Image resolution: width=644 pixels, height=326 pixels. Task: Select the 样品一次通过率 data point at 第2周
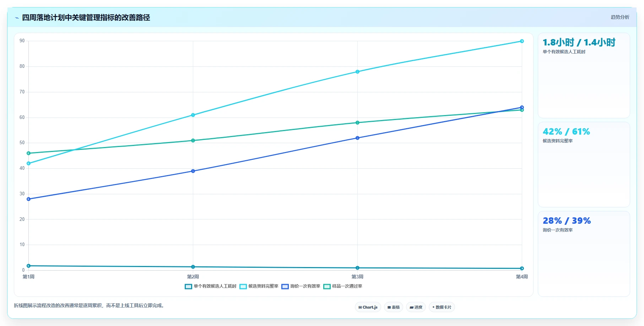(x=193, y=141)
